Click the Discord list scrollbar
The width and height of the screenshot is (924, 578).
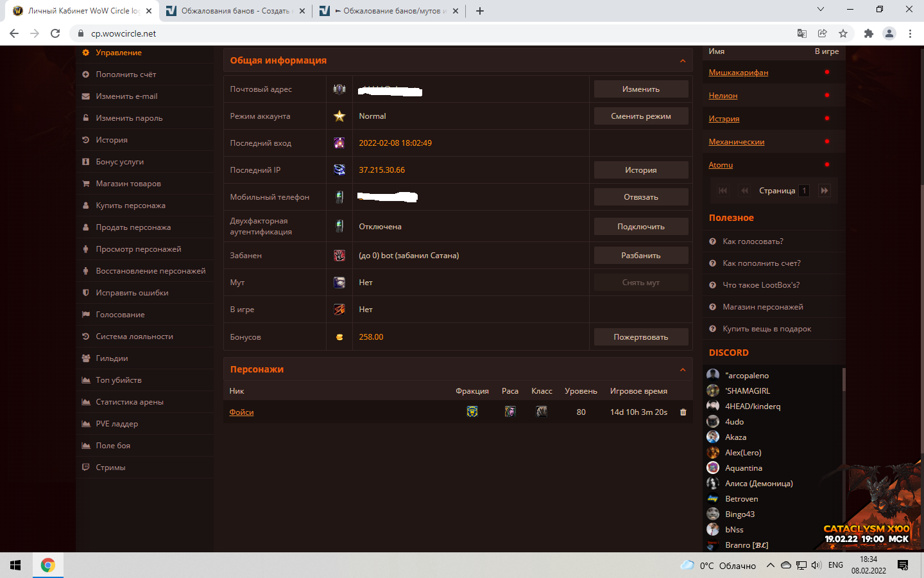click(843, 380)
